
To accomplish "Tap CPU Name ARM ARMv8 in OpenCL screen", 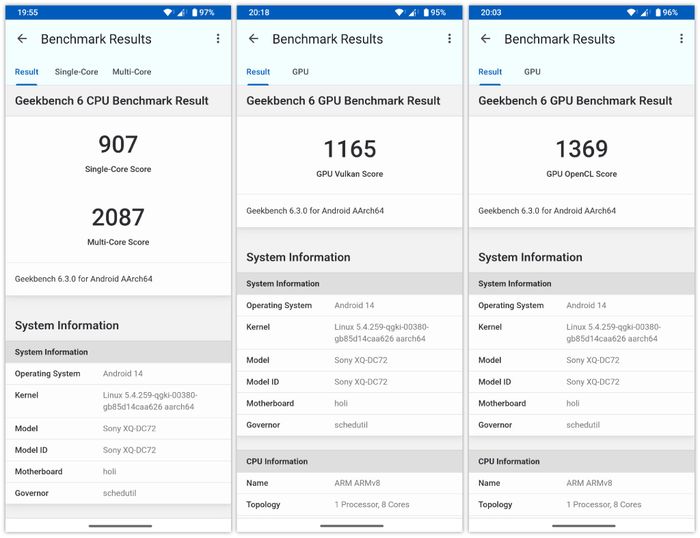I will pos(582,483).
